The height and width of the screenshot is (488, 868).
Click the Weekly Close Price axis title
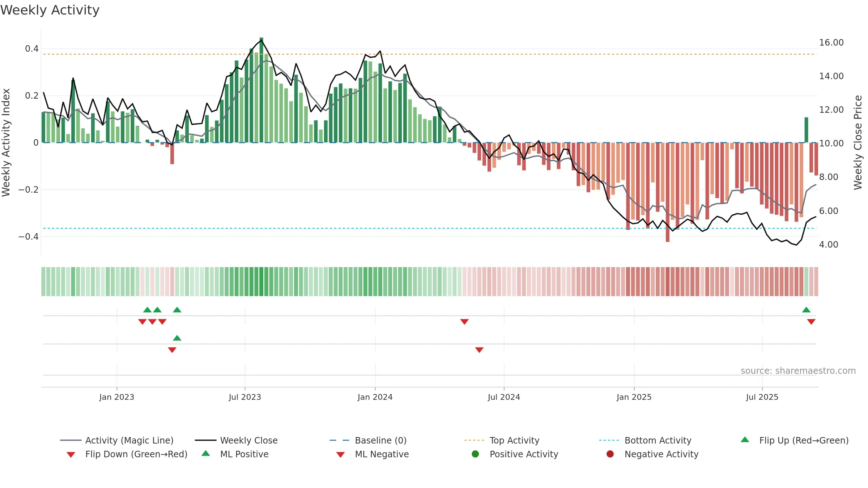pos(858,143)
